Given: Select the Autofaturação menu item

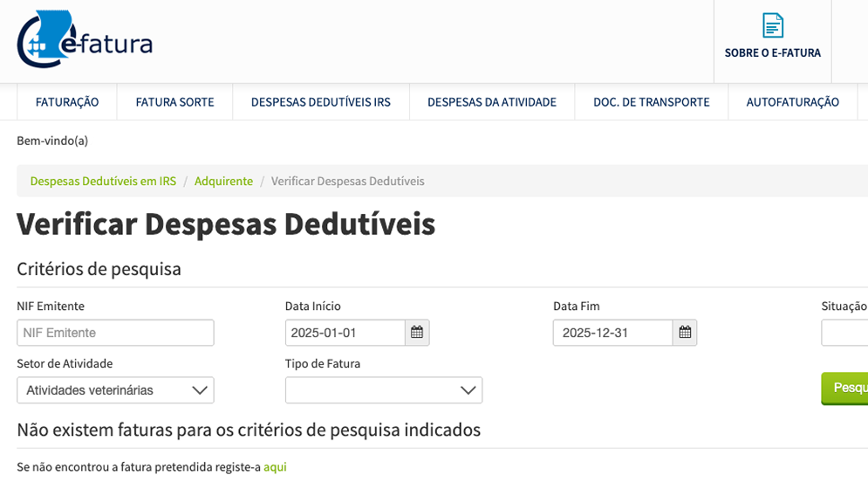Looking at the screenshot, I should (x=792, y=102).
